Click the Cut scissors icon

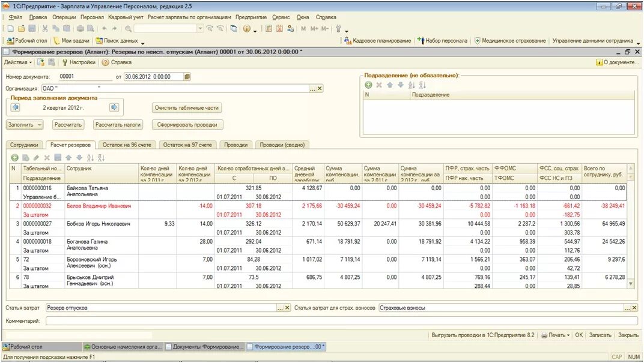click(45, 29)
